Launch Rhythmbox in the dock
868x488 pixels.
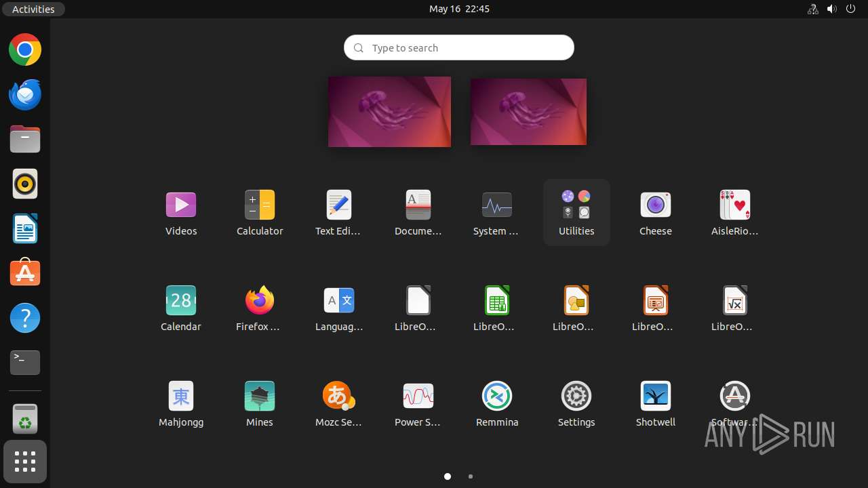pos(25,184)
